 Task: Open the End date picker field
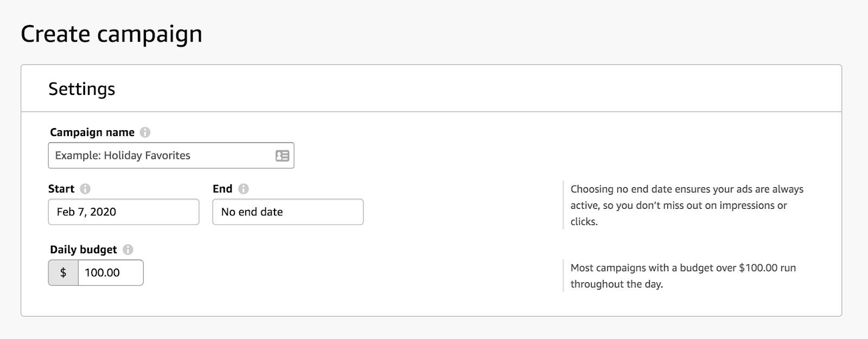pyautogui.click(x=288, y=212)
